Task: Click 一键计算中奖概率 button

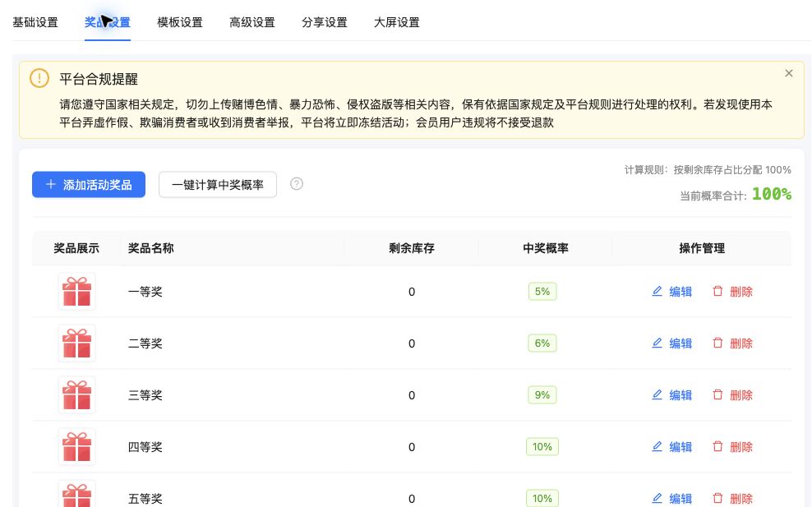Action: [218, 184]
